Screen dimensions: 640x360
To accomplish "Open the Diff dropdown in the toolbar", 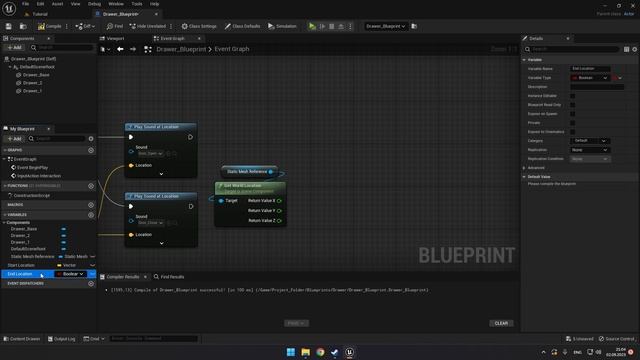I will pos(85,26).
